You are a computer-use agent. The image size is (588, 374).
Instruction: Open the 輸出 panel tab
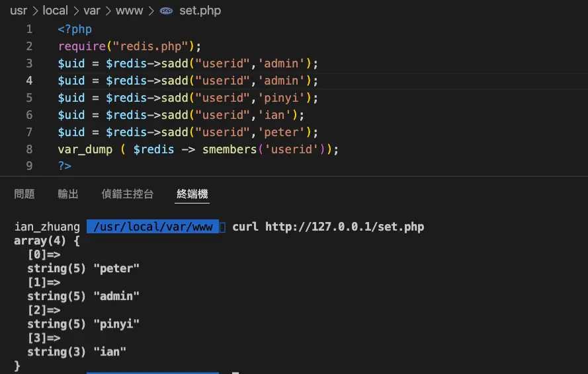(68, 194)
